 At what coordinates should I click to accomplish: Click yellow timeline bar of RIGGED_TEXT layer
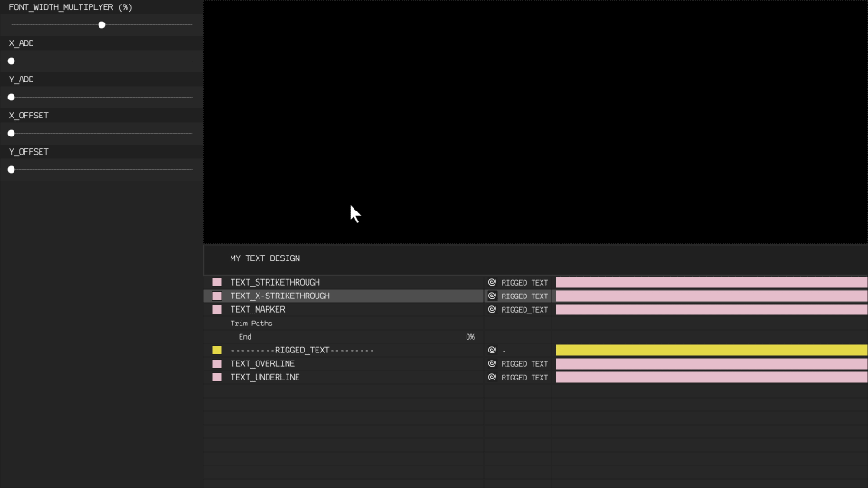tap(712, 351)
